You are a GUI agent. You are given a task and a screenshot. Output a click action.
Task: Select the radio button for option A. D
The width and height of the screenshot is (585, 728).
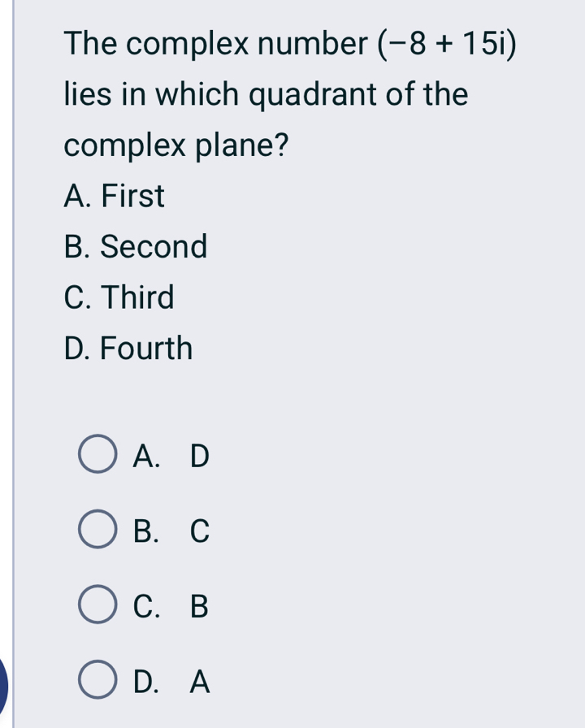tap(97, 457)
